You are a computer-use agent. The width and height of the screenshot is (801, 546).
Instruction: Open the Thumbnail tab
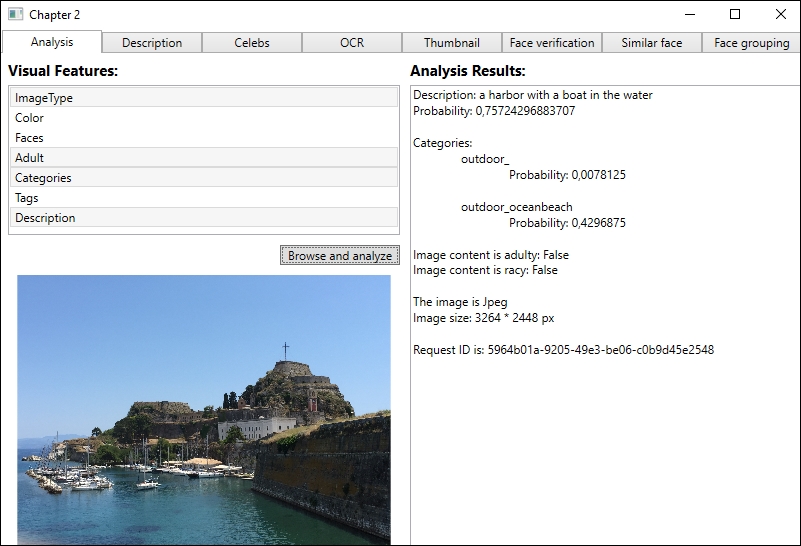(x=452, y=43)
